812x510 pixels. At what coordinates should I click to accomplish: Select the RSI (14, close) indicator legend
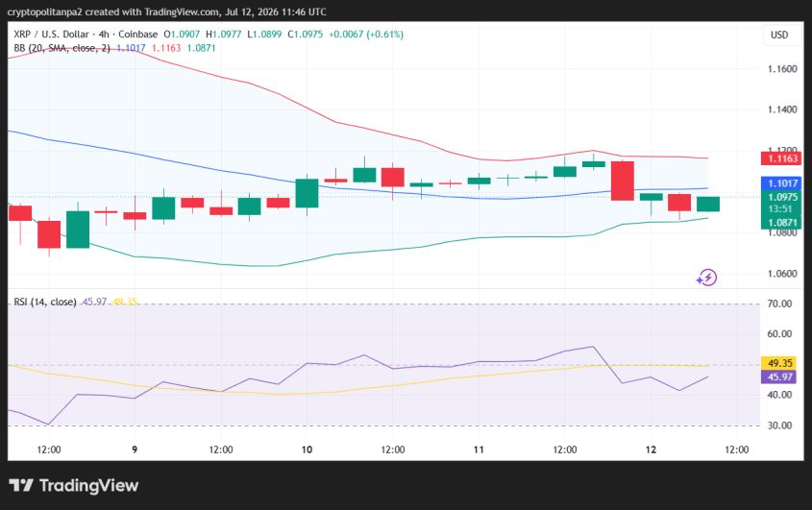[45, 302]
